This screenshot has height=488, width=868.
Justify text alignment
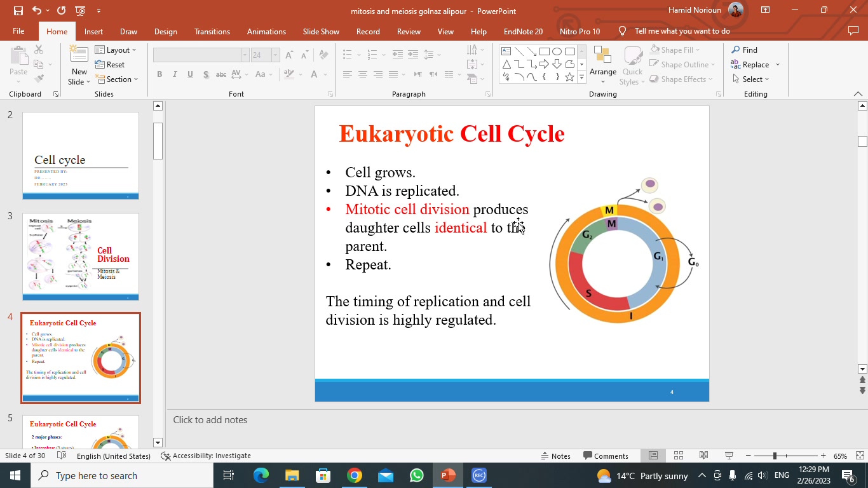[393, 74]
